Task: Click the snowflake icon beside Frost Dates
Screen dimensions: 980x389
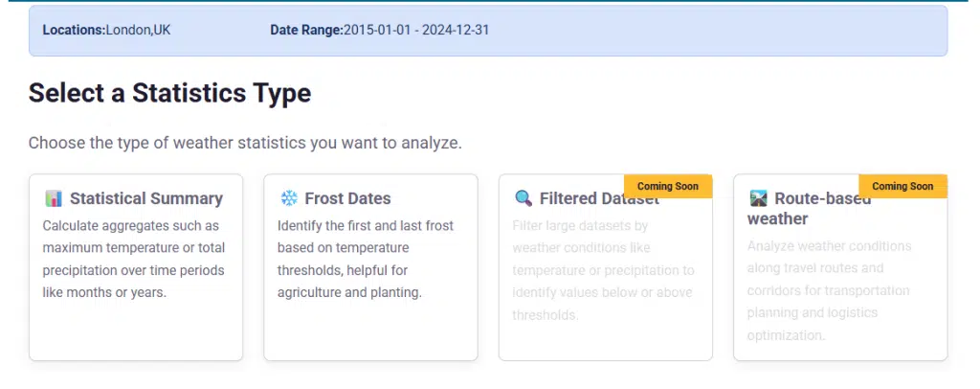Action: pos(288,198)
